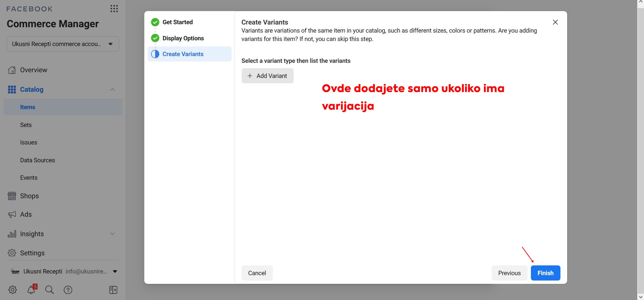Click the Ads megaphone icon
The height and width of the screenshot is (300, 644).
12,214
